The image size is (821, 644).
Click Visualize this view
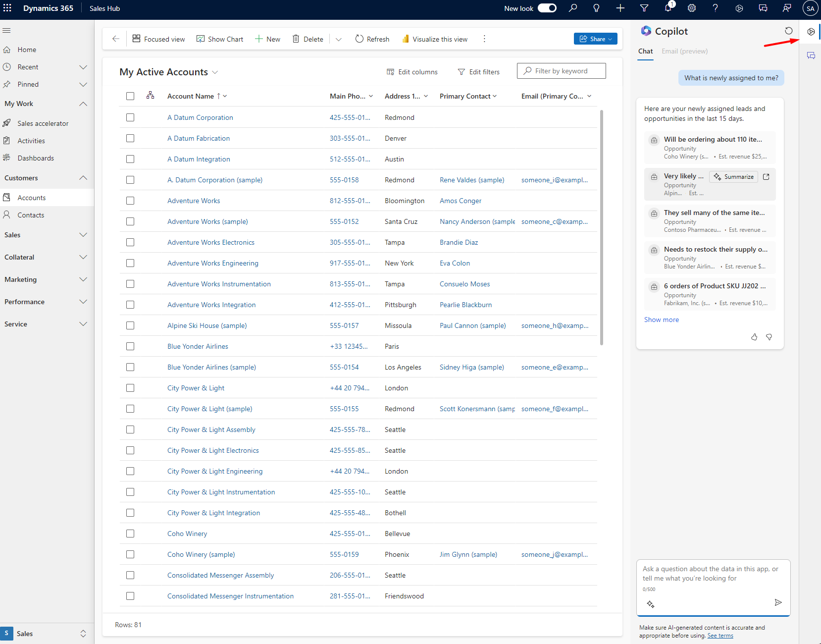coord(434,39)
